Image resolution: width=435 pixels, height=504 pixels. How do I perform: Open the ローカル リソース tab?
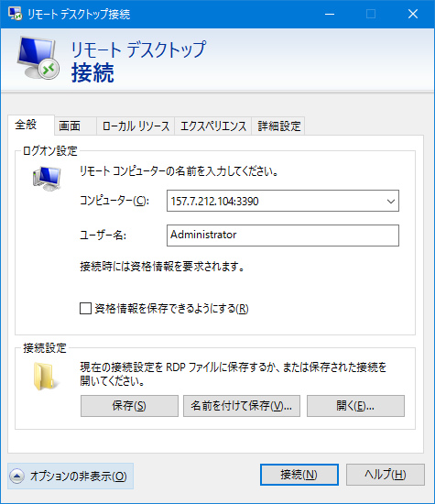click(x=136, y=126)
